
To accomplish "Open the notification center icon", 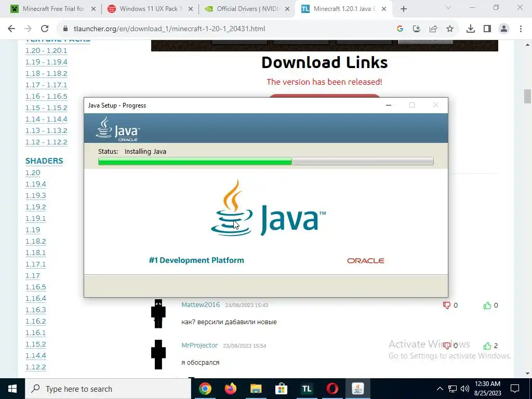I will [515, 389].
